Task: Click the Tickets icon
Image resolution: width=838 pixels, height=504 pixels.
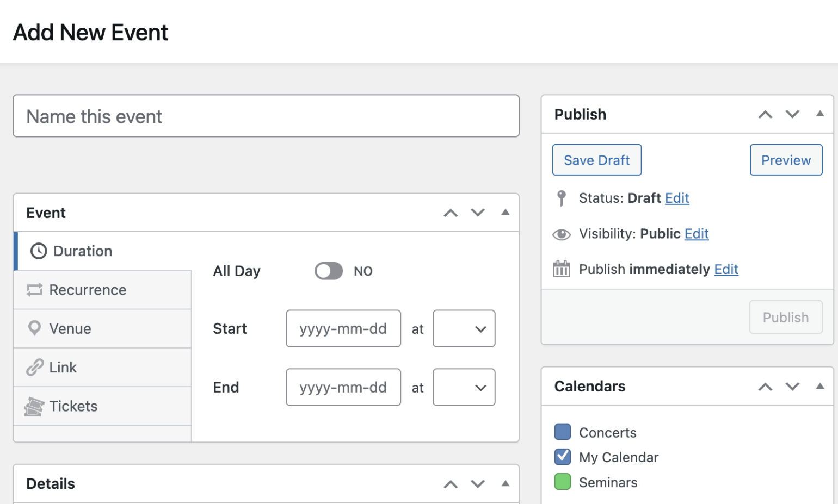Action: [34, 406]
